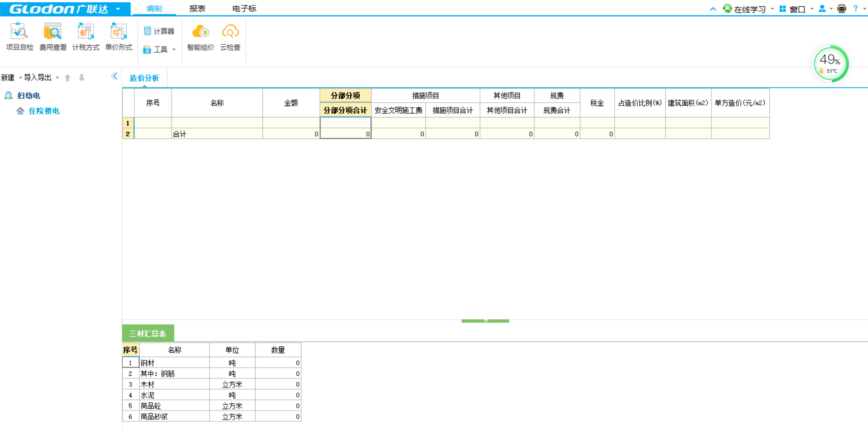Click the 分部分项合计 column header
Image resolution: width=868 pixels, height=430 pixels.
pos(345,110)
